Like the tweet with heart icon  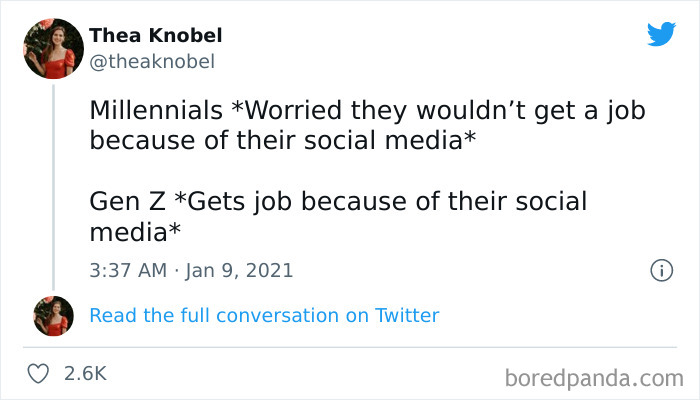[37, 373]
